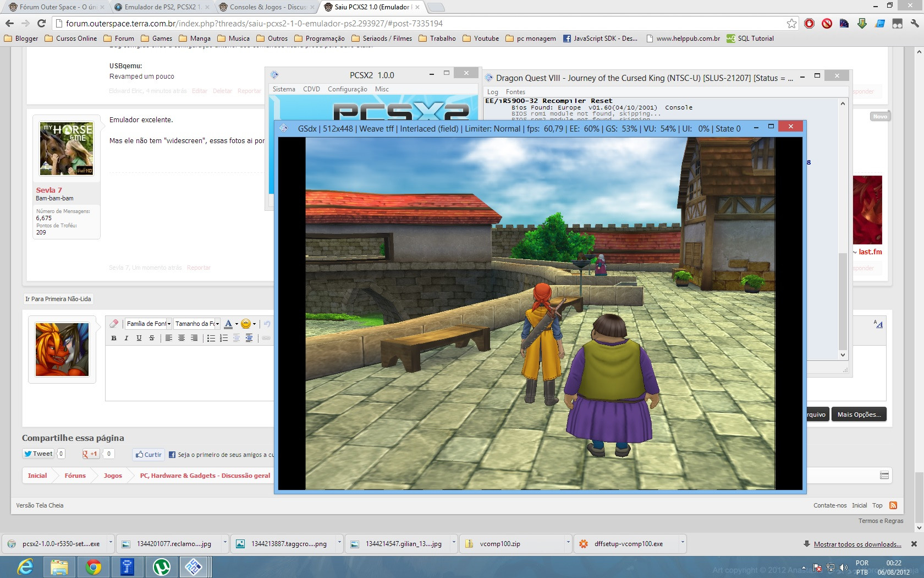Go to Jogos breadcrumb link

113,476
